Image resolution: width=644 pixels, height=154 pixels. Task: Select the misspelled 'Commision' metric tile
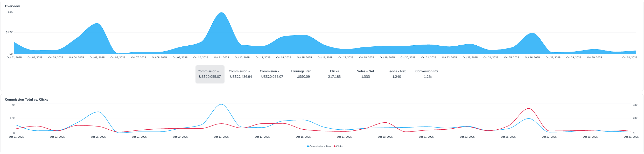click(x=272, y=74)
